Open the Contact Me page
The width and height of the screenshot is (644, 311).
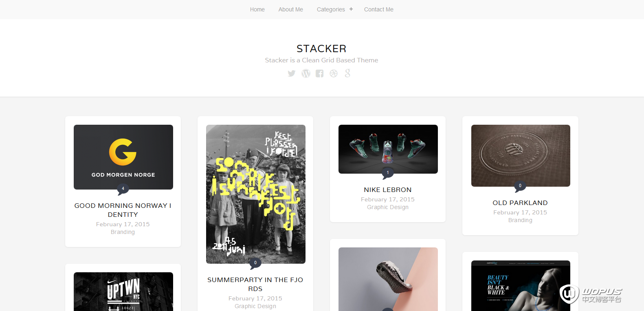pyautogui.click(x=379, y=9)
